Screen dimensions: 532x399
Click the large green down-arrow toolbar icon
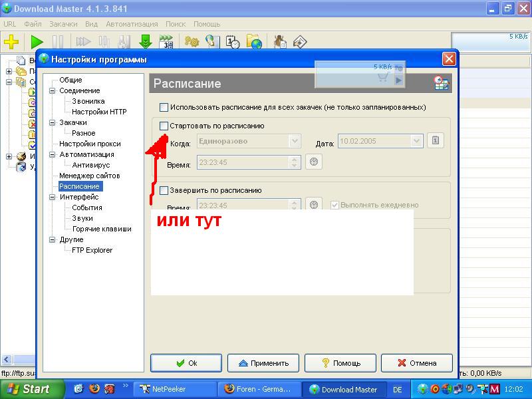(145, 42)
